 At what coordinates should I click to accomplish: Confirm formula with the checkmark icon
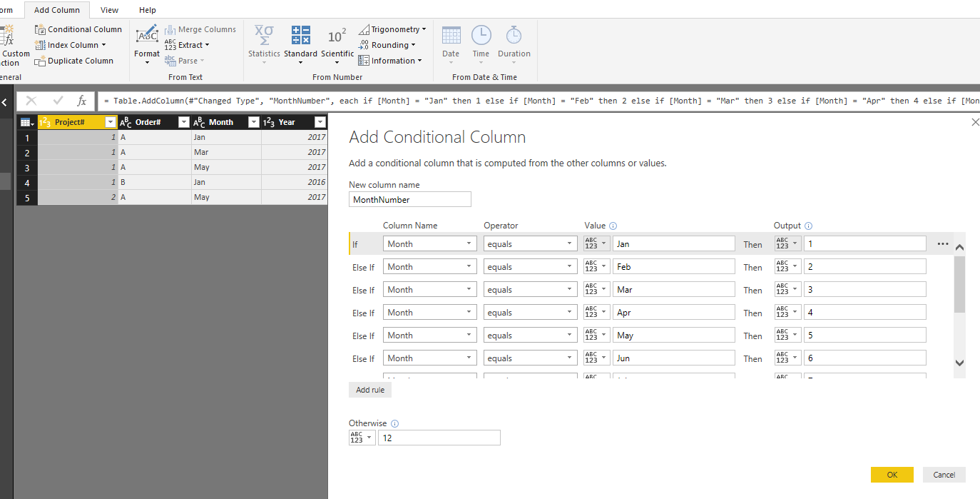pos(58,101)
